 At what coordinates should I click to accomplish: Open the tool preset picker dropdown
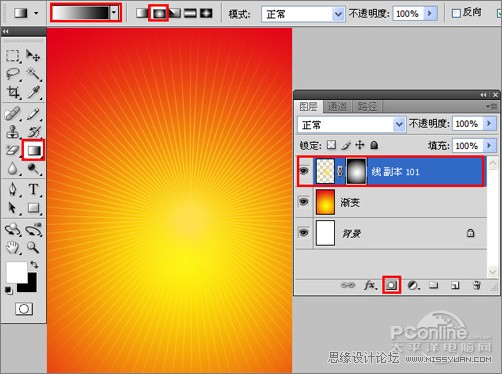click(x=36, y=13)
